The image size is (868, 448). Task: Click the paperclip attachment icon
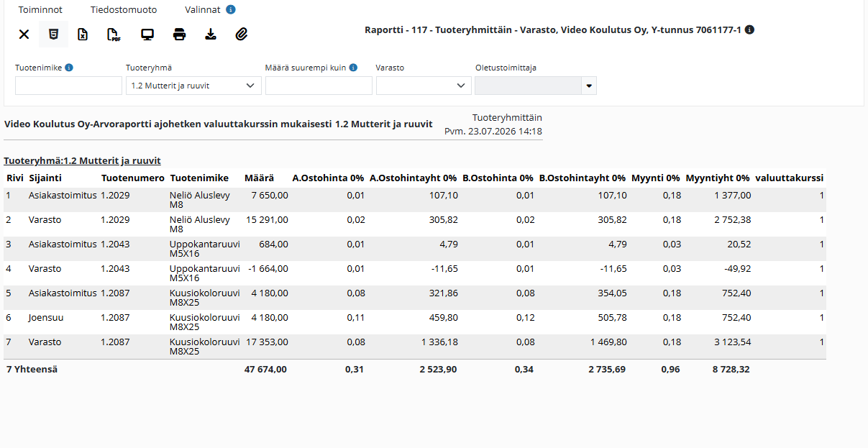[x=242, y=34]
